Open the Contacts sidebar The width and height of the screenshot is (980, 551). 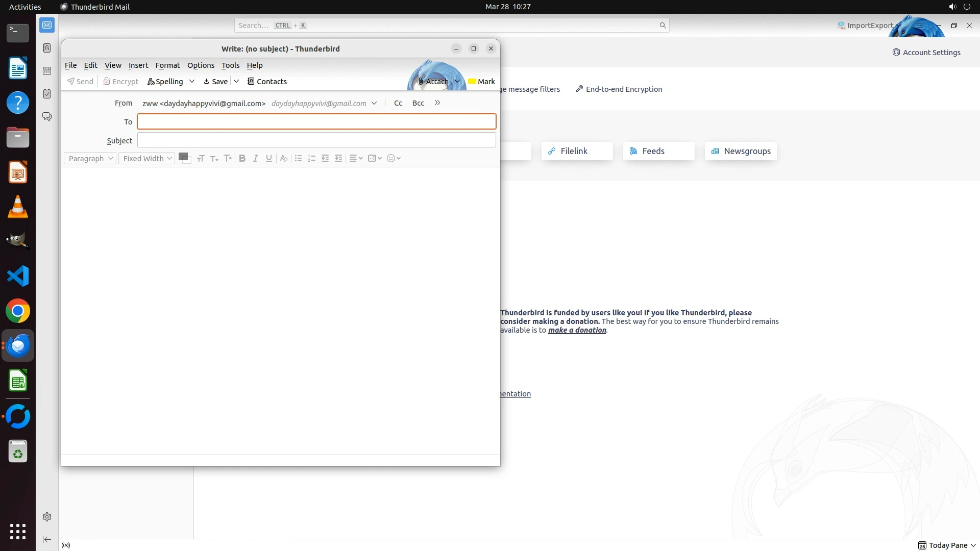click(x=267, y=82)
